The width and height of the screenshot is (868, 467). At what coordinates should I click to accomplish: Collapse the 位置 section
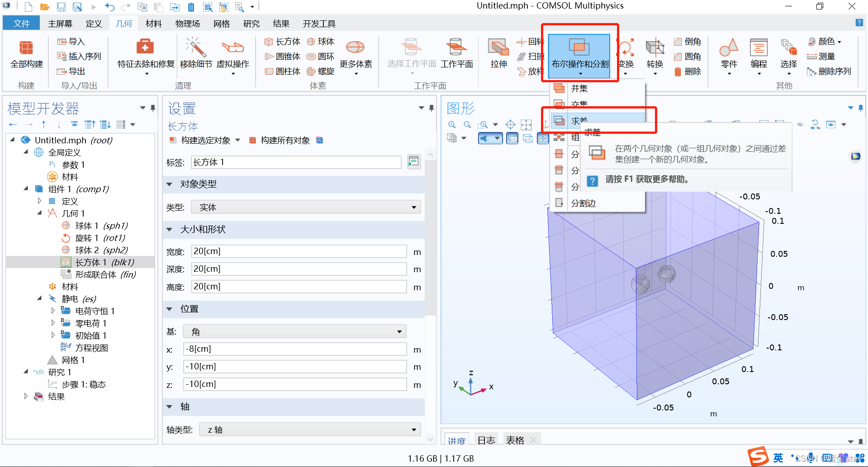(170, 309)
